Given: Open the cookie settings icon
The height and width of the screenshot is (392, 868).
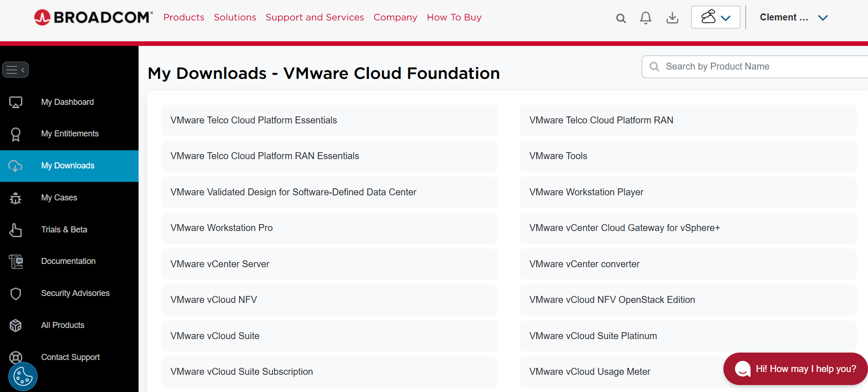Looking at the screenshot, I should [23, 376].
